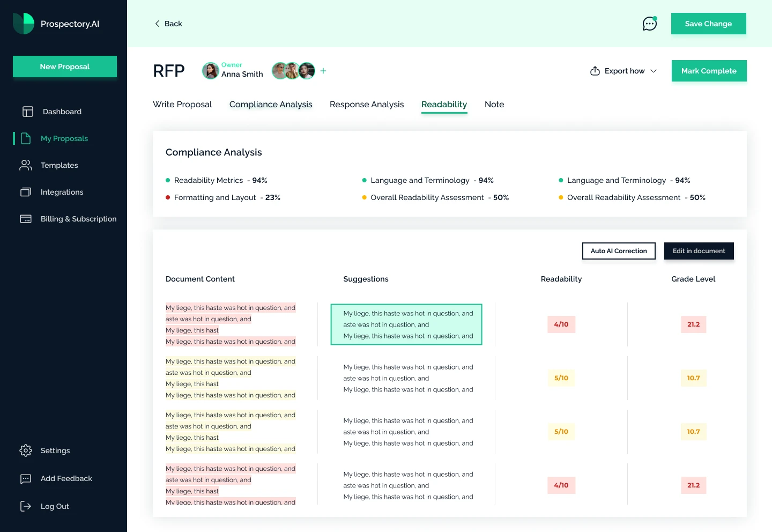
Task: Click the group of collaborator avatars
Action: 294,71
